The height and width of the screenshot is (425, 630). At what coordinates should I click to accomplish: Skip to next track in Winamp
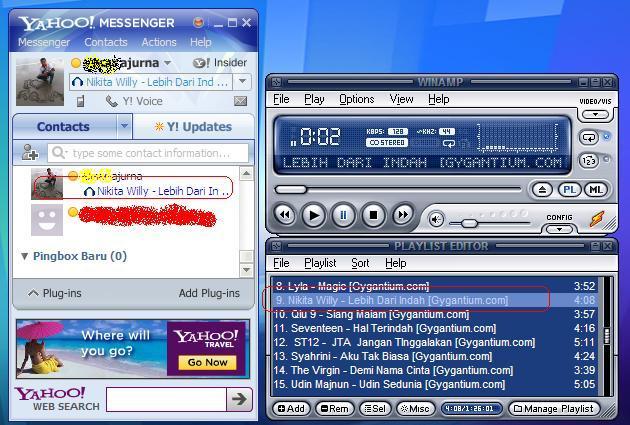coord(403,215)
